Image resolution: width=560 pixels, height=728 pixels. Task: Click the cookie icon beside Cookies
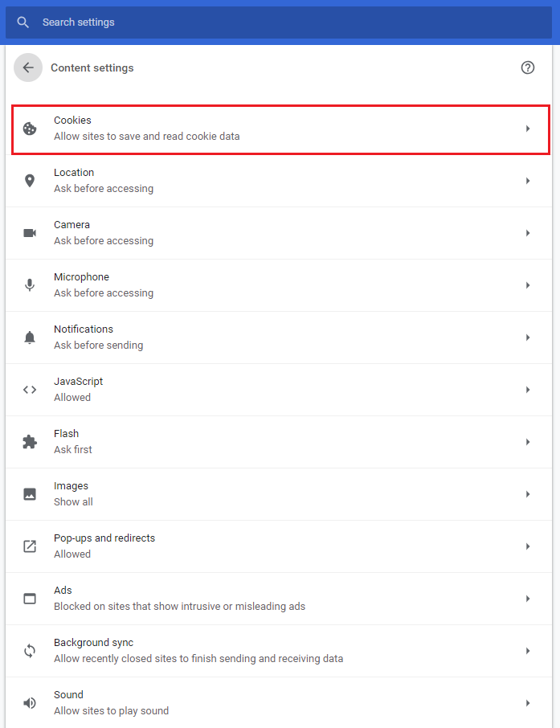click(30, 129)
